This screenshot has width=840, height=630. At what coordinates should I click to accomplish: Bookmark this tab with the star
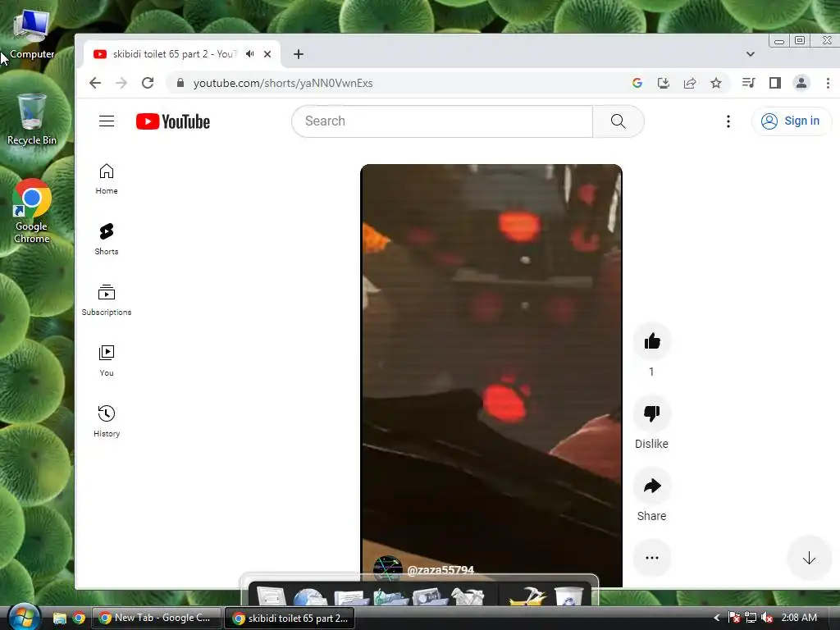point(716,83)
